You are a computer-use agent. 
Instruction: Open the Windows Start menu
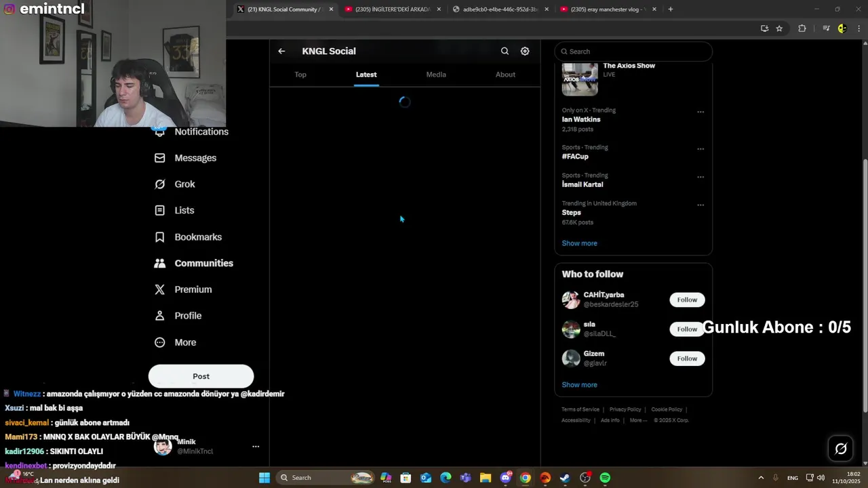pyautogui.click(x=264, y=478)
